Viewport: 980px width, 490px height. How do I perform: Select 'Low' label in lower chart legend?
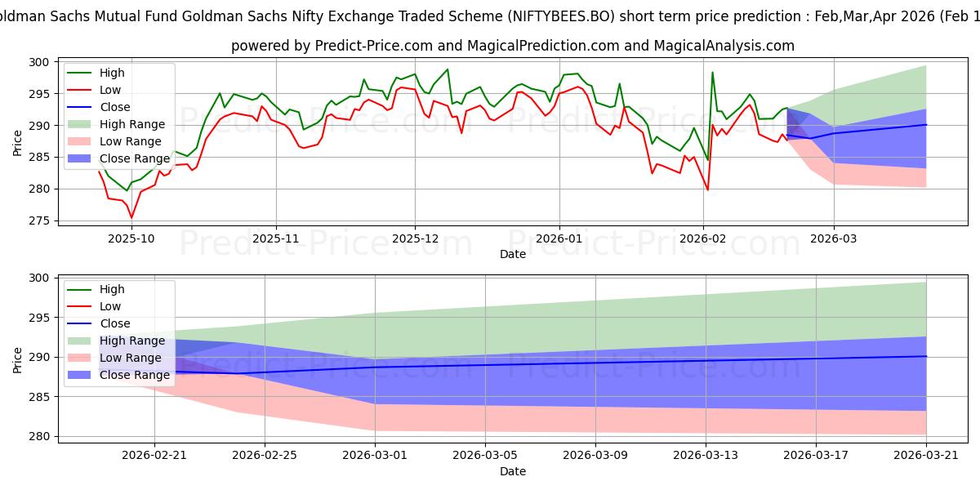click(x=109, y=306)
